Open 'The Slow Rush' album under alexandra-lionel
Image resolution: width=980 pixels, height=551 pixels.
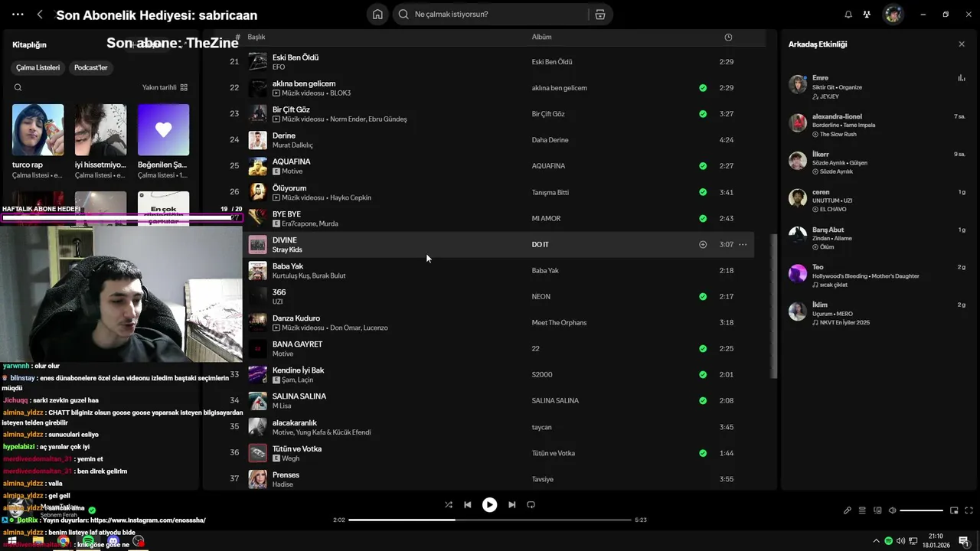(838, 134)
